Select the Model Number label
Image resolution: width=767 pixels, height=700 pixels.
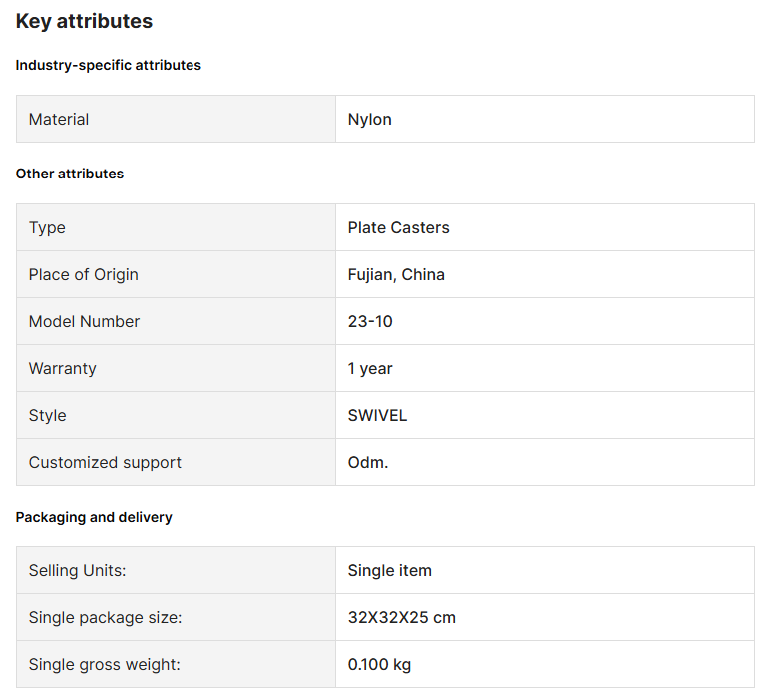pyautogui.click(x=84, y=321)
